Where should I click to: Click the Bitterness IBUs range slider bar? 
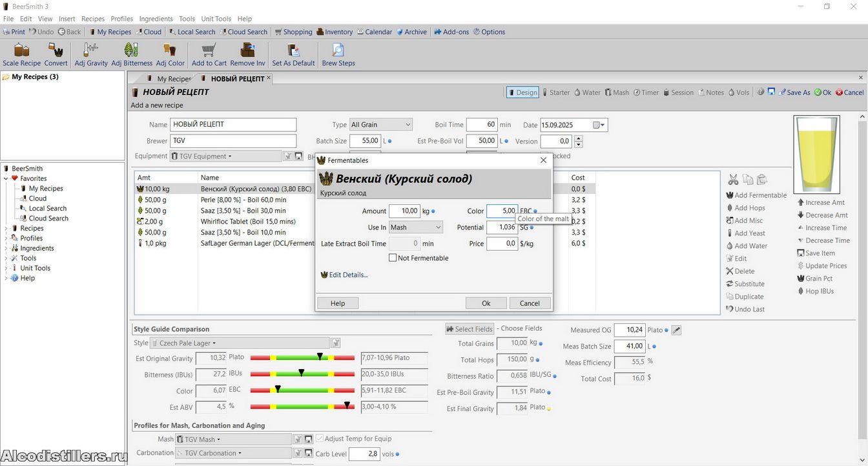click(x=302, y=374)
